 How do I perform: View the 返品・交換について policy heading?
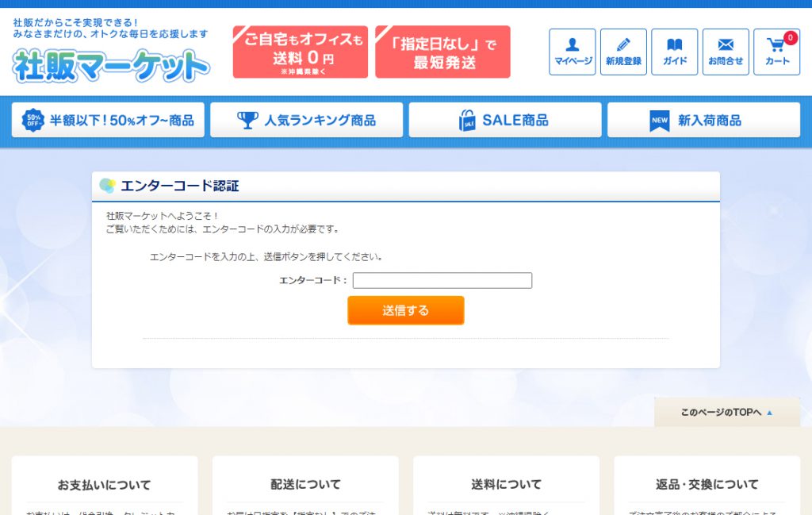pos(707,484)
